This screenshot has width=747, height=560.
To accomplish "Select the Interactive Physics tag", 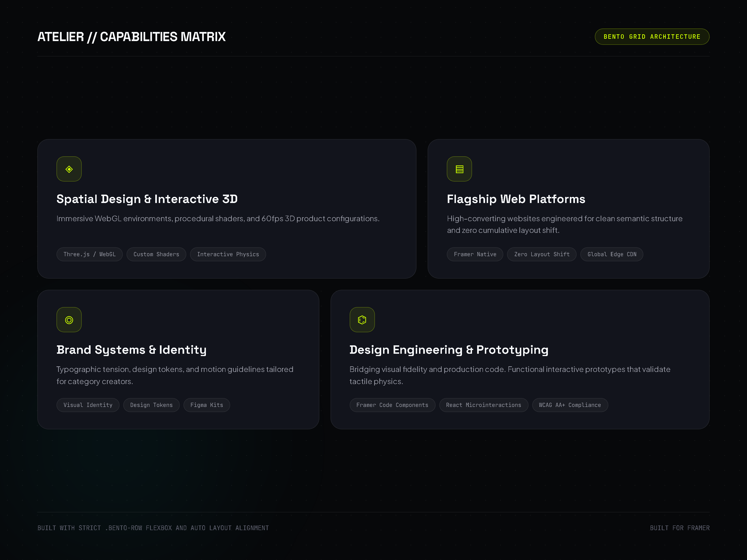I will pyautogui.click(x=228, y=255).
